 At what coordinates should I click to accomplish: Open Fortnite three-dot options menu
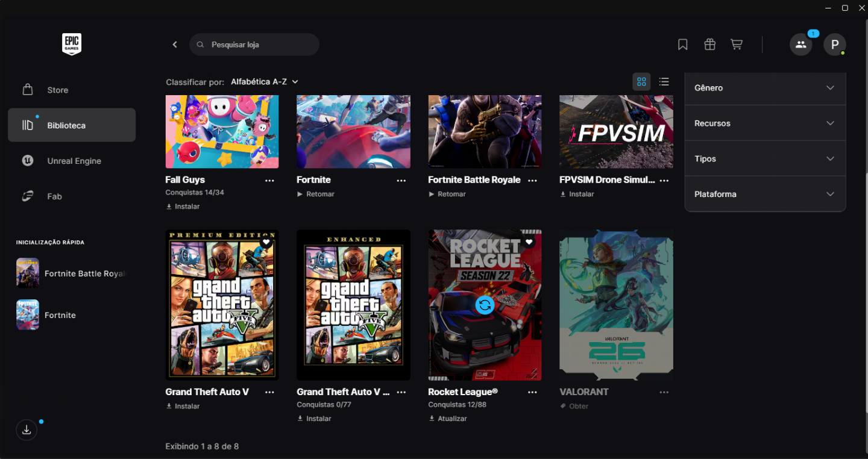(401, 180)
